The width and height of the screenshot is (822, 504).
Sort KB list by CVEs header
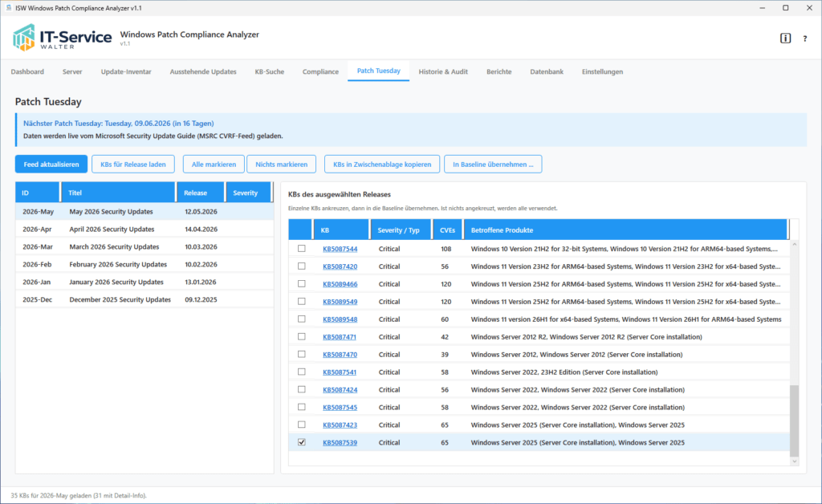(x=447, y=230)
